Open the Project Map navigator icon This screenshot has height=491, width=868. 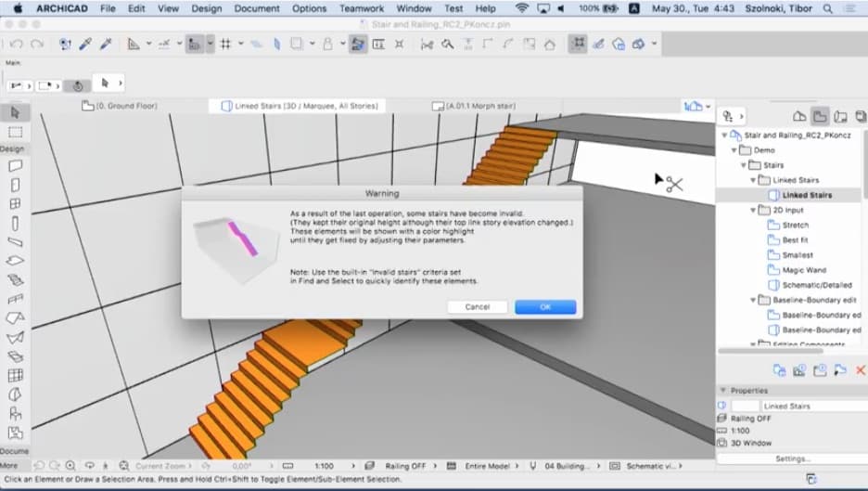(799, 116)
